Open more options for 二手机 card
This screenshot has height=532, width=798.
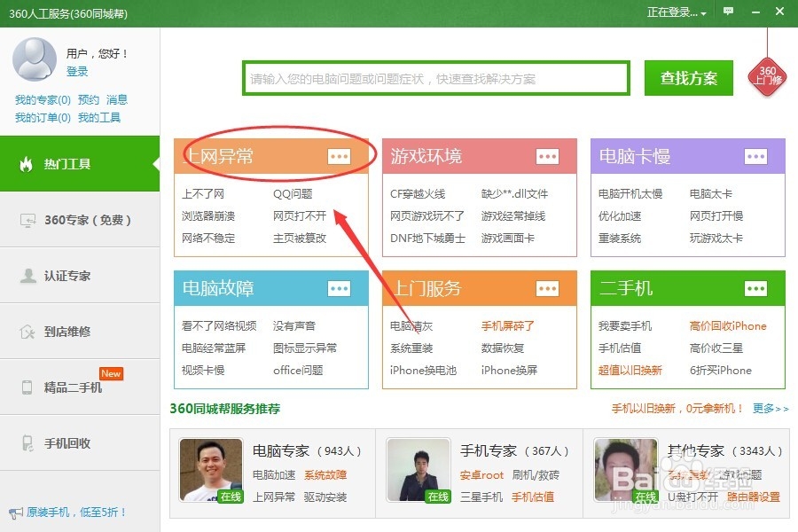pyautogui.click(x=755, y=289)
